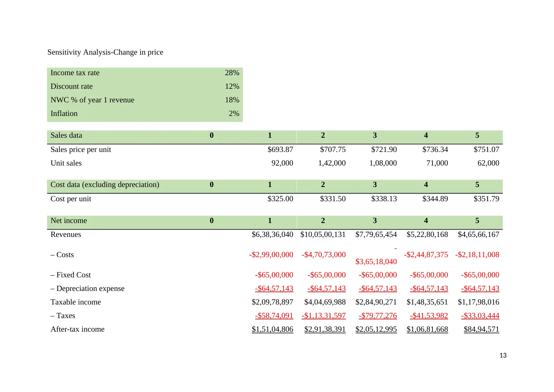
Task: Click revenue $5,22,80,168
Action: (x=427, y=234)
